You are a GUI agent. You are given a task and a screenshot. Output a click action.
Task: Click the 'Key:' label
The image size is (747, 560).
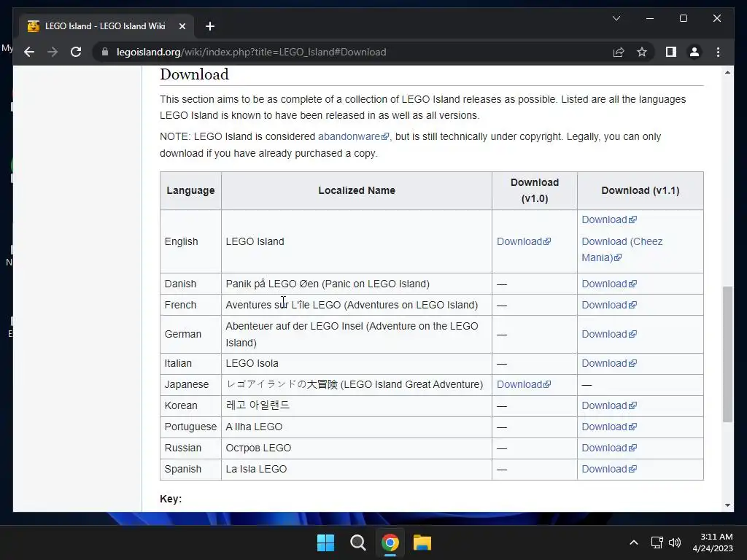pyautogui.click(x=171, y=499)
